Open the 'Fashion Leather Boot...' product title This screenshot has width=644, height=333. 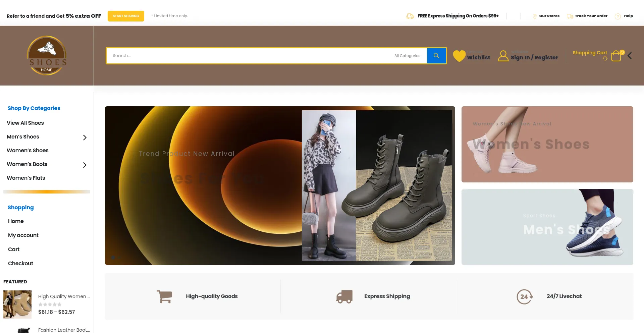point(64,330)
